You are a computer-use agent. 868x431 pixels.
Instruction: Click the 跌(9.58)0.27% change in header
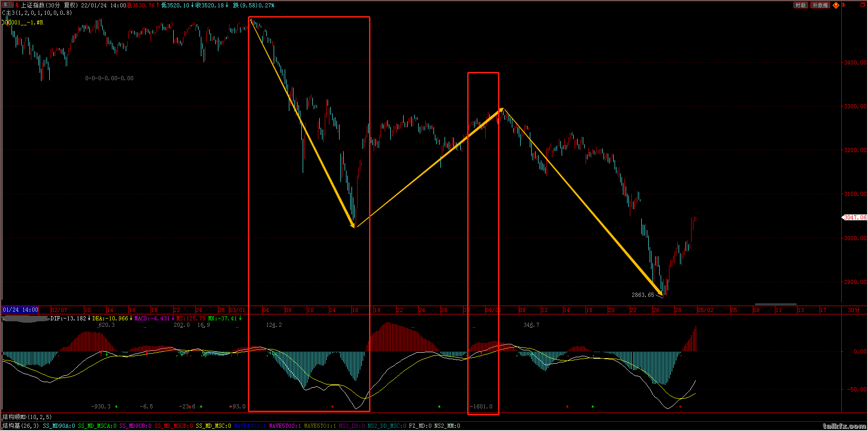click(254, 6)
